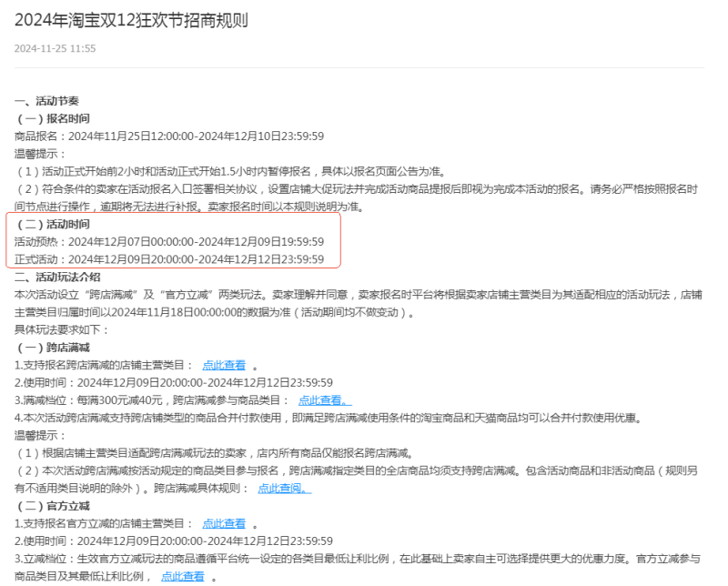Click the first 温馨提示 label under 报名时间
This screenshot has height=586, width=728.
39,154
